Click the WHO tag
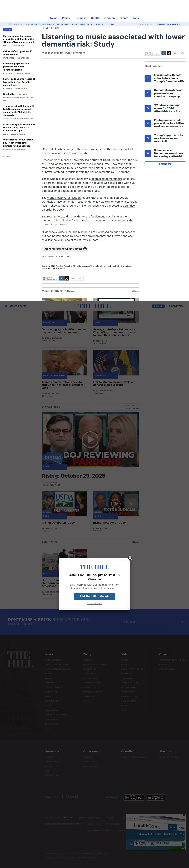 69,256
